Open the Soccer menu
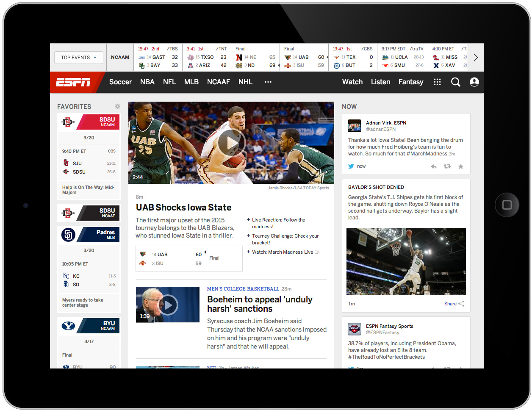Image resolution: width=532 pixels, height=410 pixels. pyautogui.click(x=121, y=82)
